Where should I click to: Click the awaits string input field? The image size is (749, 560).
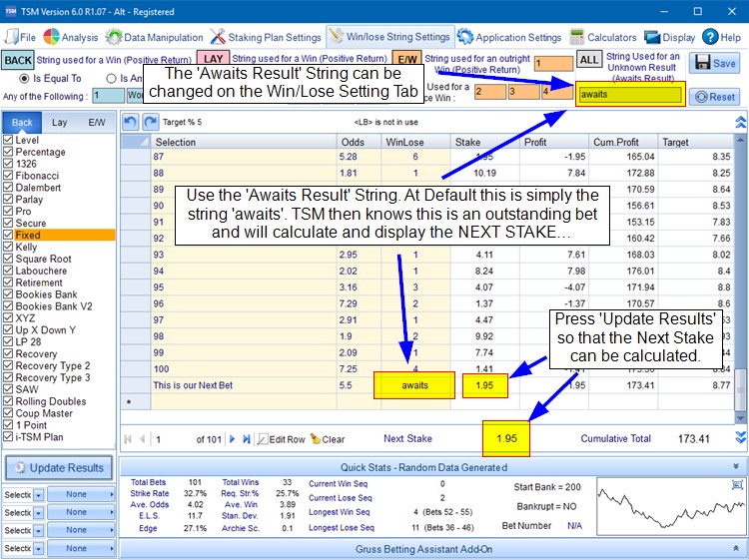tap(629, 95)
